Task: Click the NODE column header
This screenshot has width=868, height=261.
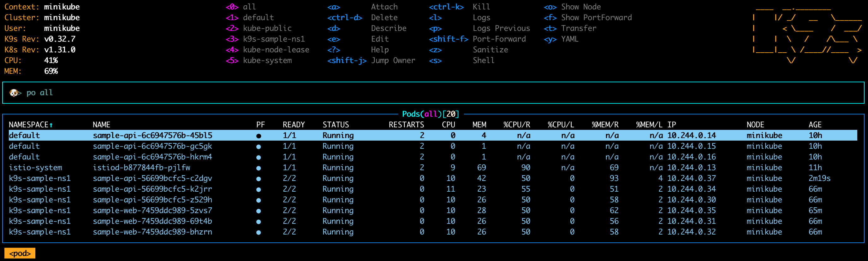Action: [755, 125]
